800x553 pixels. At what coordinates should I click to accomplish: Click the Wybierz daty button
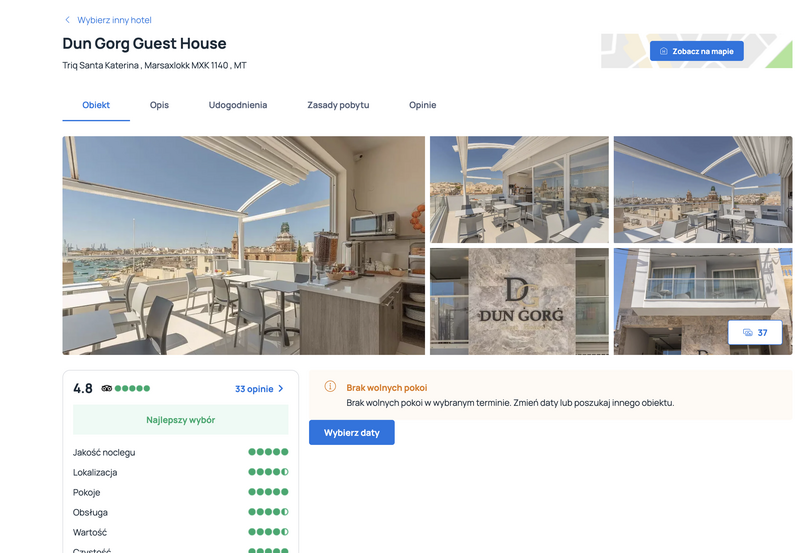point(352,433)
